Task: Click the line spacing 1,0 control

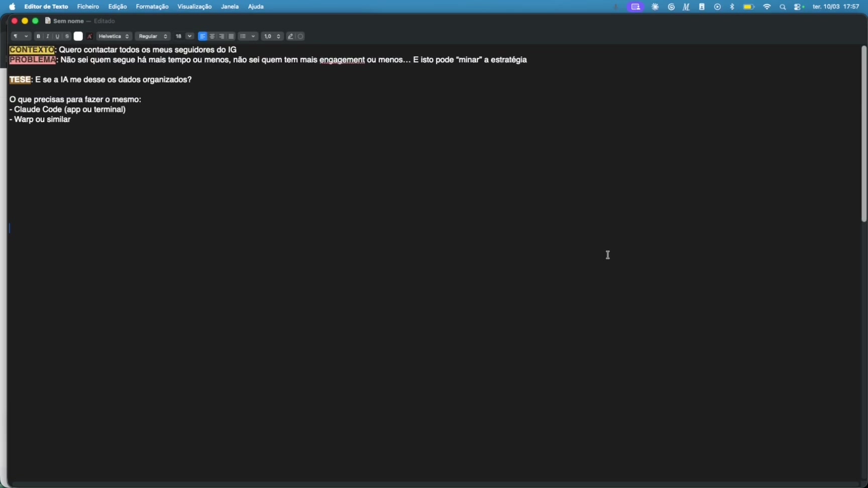Action: pyautogui.click(x=272, y=36)
